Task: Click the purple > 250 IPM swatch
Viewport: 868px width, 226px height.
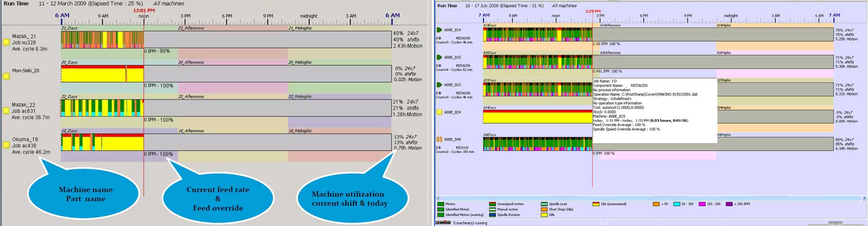Action: coord(729,204)
